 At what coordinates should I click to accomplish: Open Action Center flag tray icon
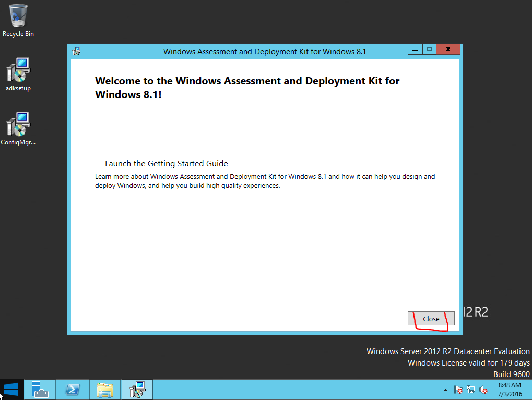point(458,390)
